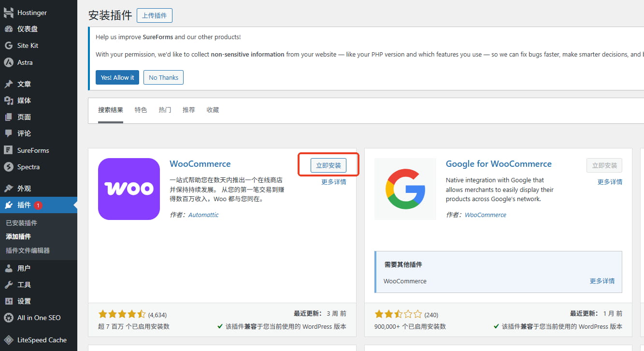Click the All in One SEO gear icon
This screenshot has width=644, height=351.
(x=9, y=318)
